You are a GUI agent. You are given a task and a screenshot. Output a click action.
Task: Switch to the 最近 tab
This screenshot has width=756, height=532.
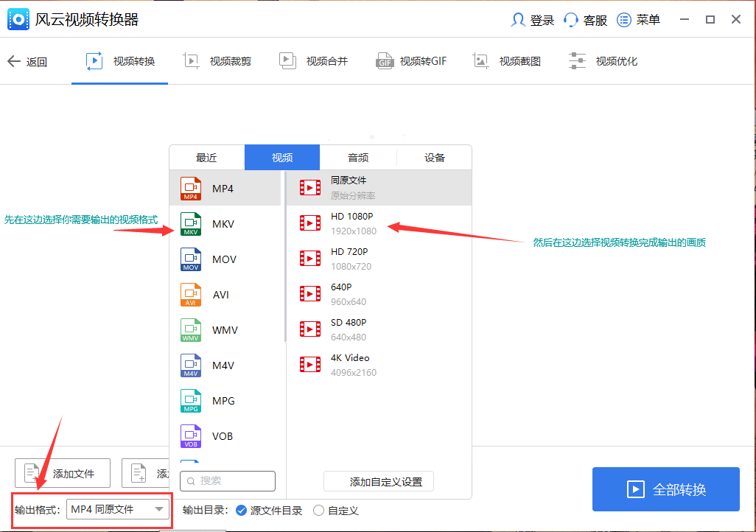coord(206,158)
